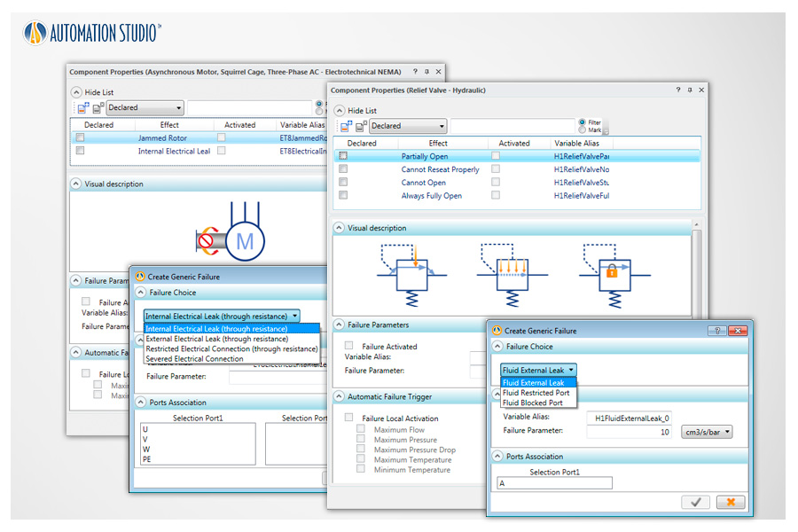Open the cm3/s/bar unit dropdown

point(706,432)
